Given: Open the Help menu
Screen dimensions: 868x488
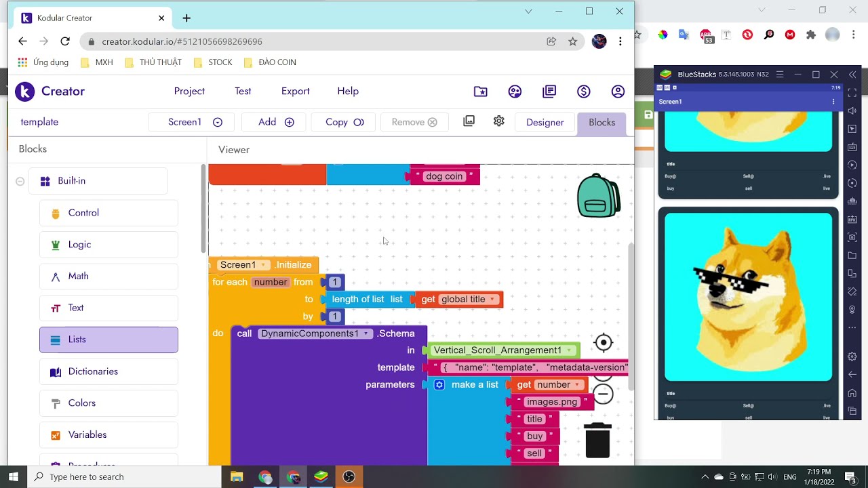Looking at the screenshot, I should click(348, 91).
